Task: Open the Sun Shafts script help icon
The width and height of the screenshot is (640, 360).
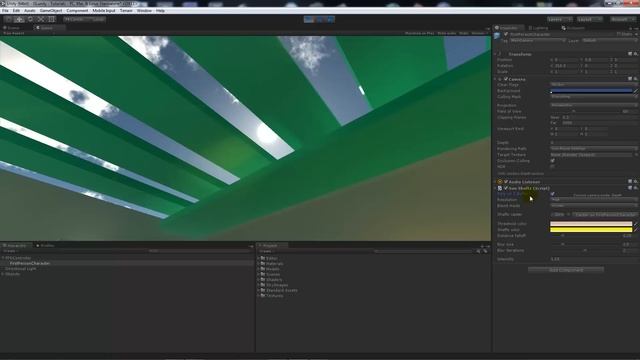Action: (630, 188)
